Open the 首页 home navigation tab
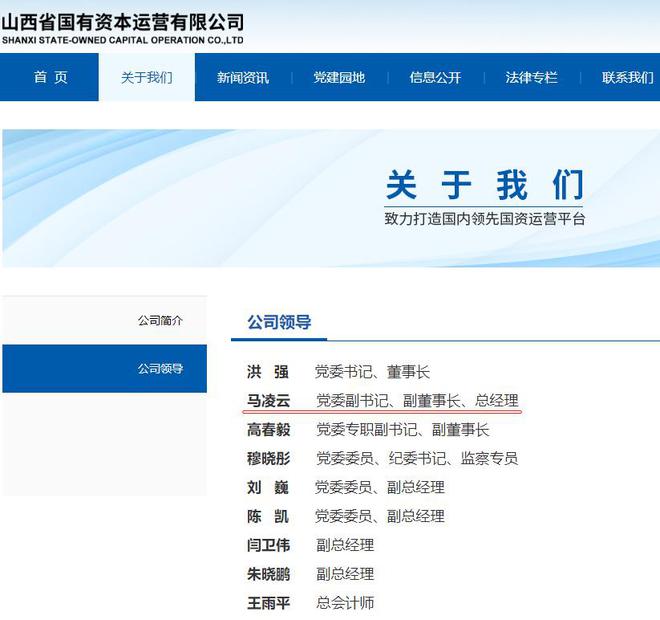Screen dimensions: 660x620 point(50,77)
